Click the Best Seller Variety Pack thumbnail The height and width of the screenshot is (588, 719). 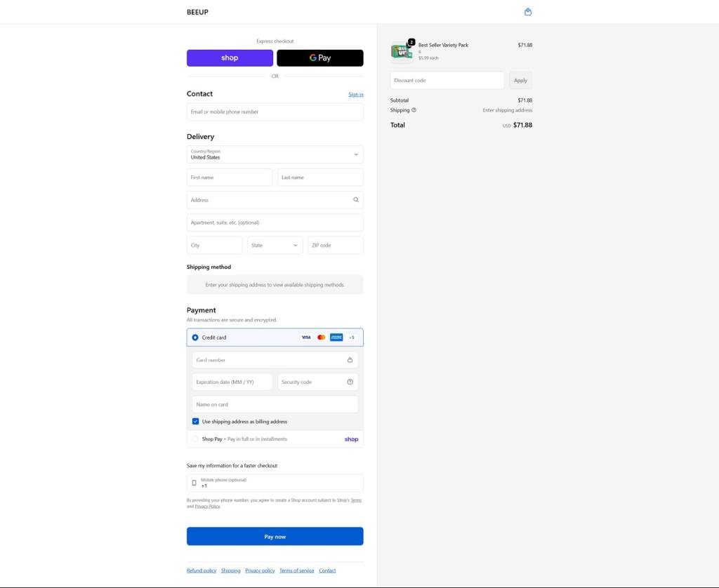[402, 51]
